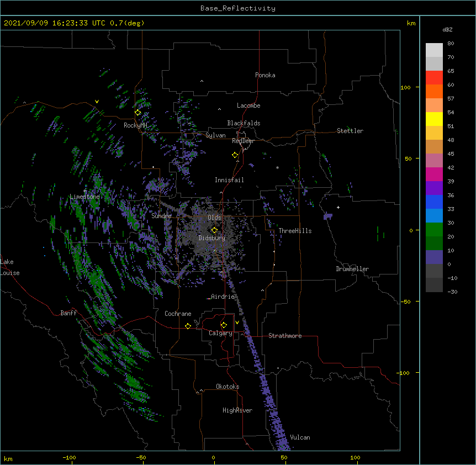The width and height of the screenshot is (476, 465).
Task: Click the Lake Louise label at map edge
Action: point(10,267)
